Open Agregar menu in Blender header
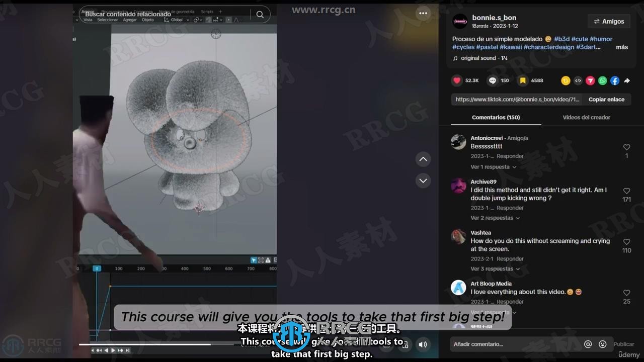The height and width of the screenshot is (362, 644). 129,20
